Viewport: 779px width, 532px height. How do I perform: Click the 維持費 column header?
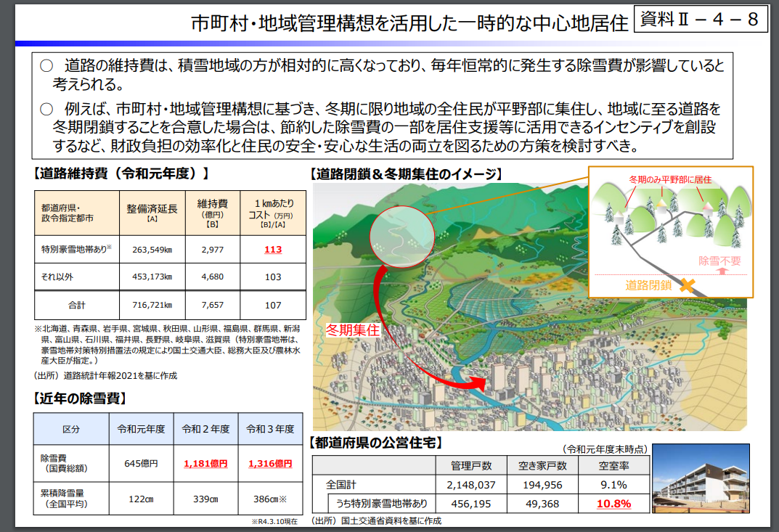click(213, 213)
